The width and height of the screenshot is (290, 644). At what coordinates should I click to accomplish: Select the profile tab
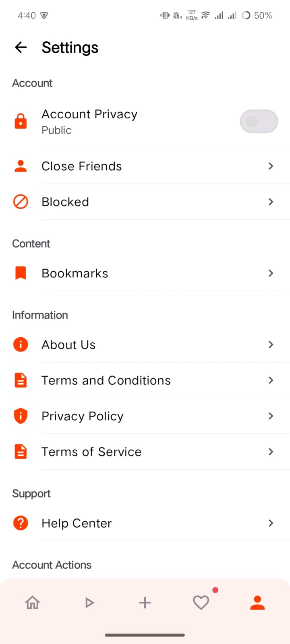point(257,603)
